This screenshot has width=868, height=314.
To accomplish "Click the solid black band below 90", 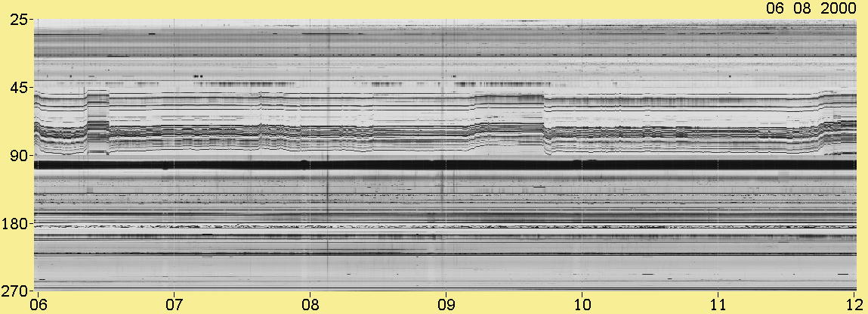I will pyautogui.click(x=445, y=165).
